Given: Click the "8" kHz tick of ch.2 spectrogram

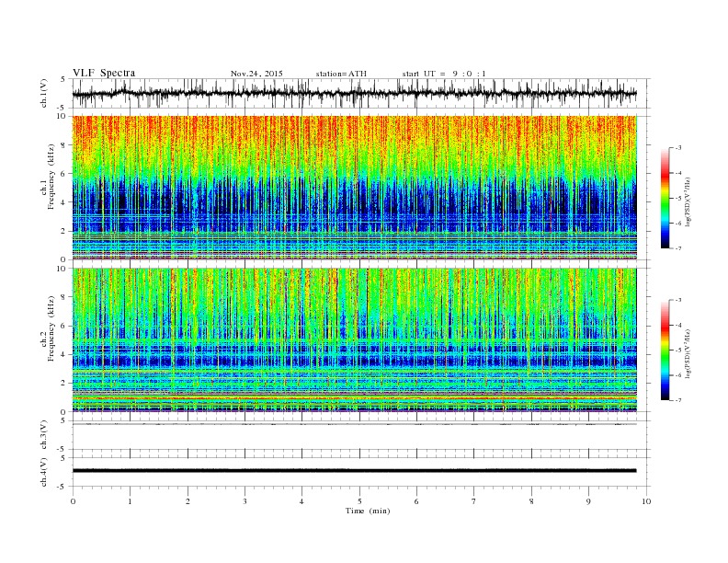Looking at the screenshot, I should [x=64, y=297].
